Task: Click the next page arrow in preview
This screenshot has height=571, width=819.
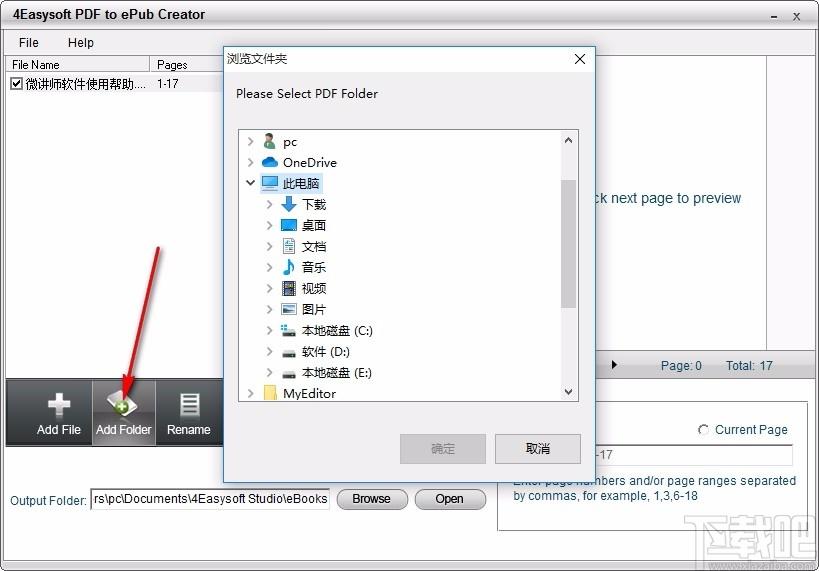Action: pos(614,365)
